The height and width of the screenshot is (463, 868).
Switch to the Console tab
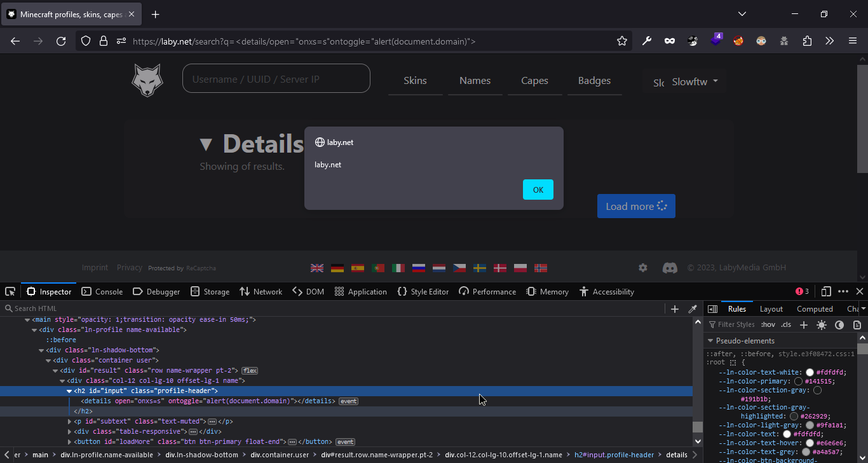(102, 291)
